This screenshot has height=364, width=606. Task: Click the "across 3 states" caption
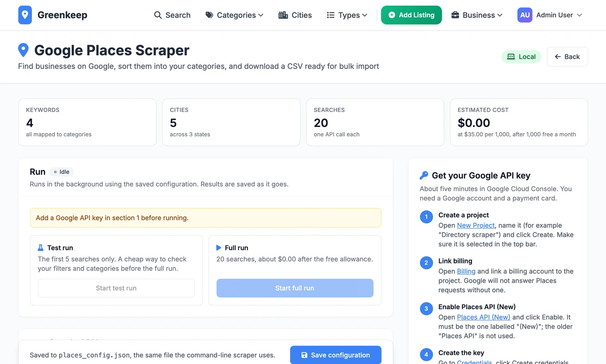pos(190,134)
